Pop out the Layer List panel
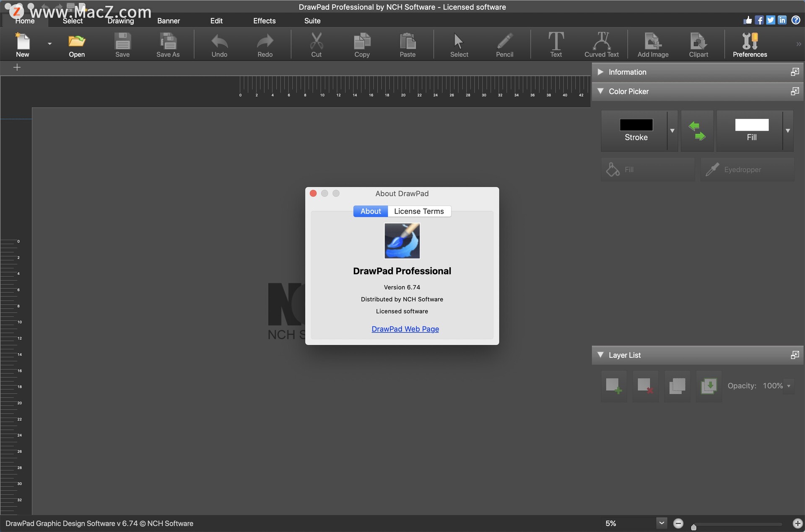Viewport: 805px width, 532px height. point(795,355)
